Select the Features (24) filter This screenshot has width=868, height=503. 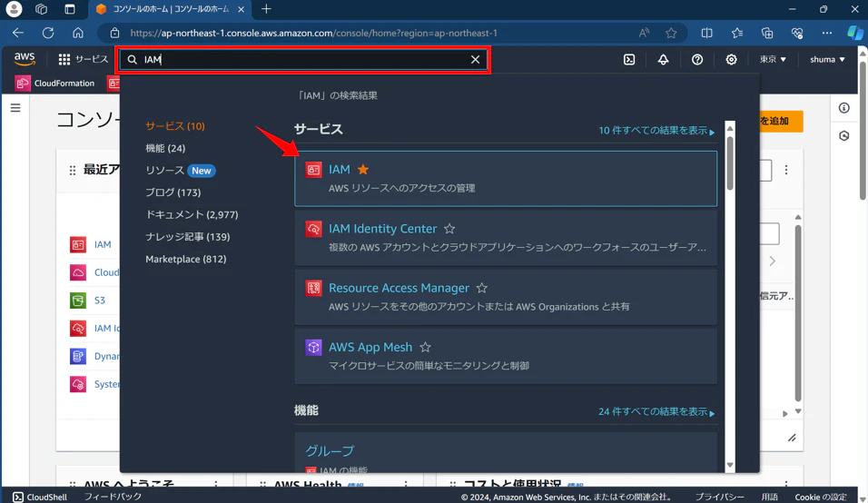[165, 148]
